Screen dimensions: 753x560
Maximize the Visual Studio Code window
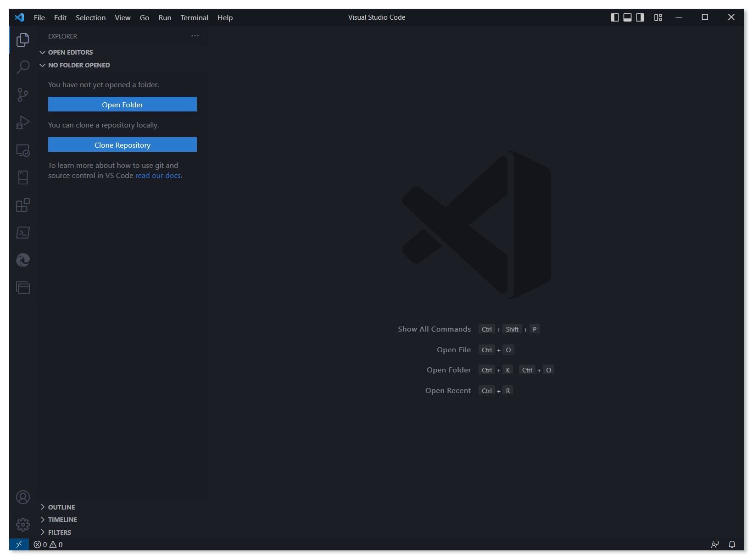click(x=705, y=17)
